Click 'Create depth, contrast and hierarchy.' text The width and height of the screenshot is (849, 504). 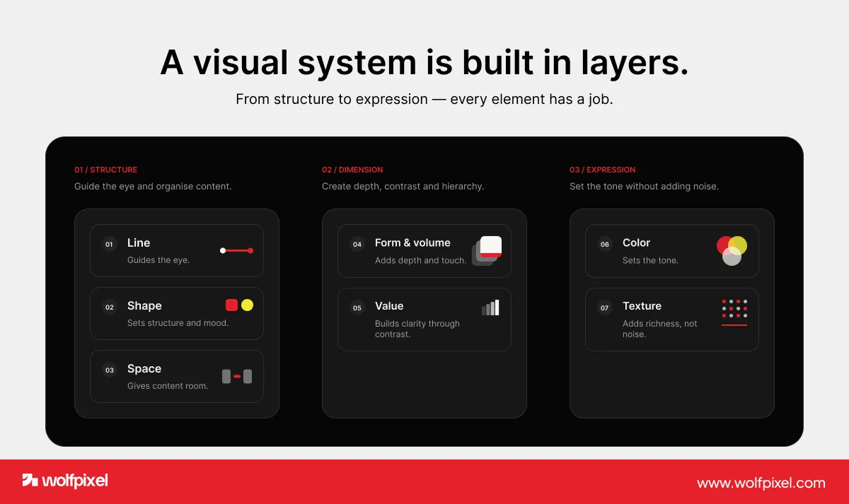pos(403,187)
